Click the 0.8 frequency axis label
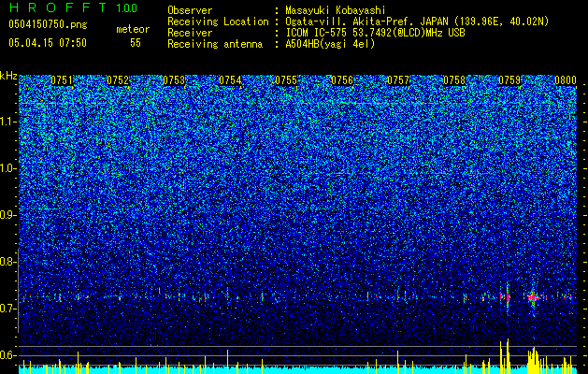Image resolution: width=588 pixels, height=374 pixels. (x=8, y=262)
